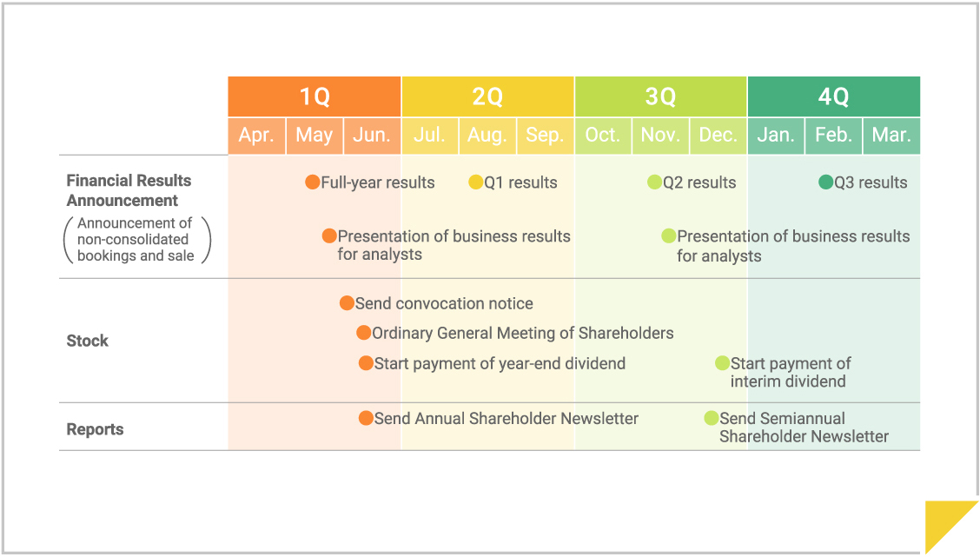980x557 pixels.
Task: Click the Financial Results Announcement row label
Action: pos(129,190)
